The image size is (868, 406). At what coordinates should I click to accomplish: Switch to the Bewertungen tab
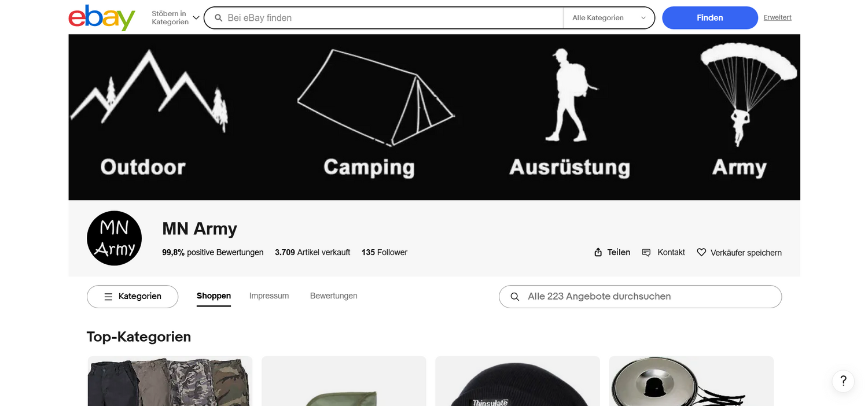334,296
